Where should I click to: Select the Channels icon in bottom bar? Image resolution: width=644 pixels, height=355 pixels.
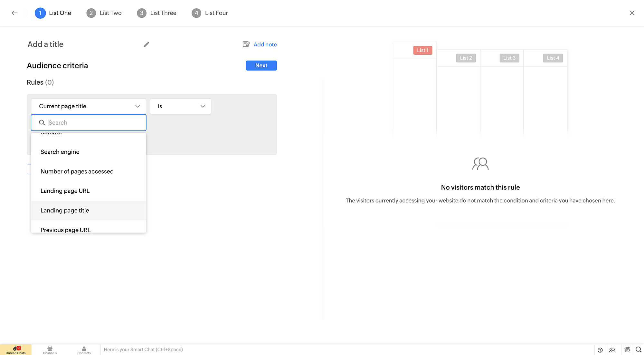click(x=50, y=350)
